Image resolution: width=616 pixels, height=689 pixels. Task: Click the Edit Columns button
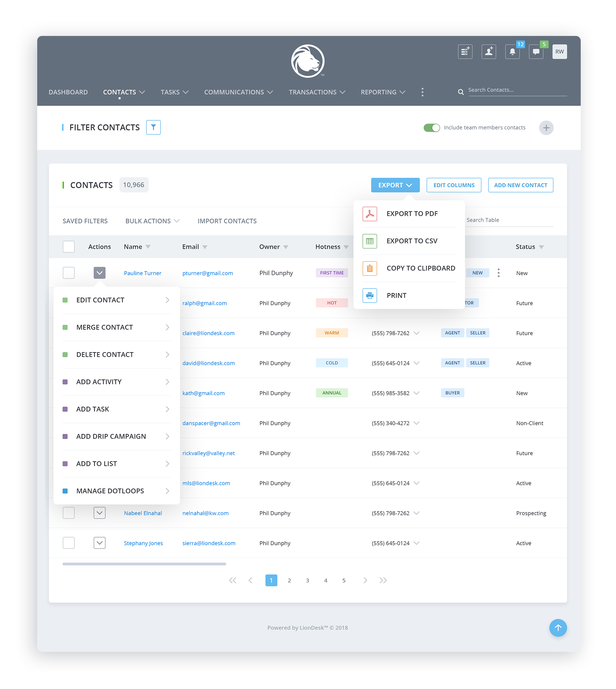(454, 185)
